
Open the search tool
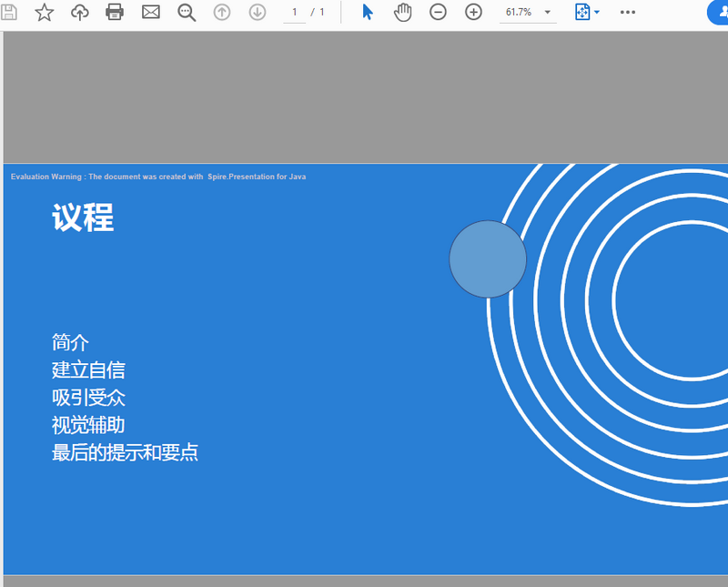tap(187, 12)
